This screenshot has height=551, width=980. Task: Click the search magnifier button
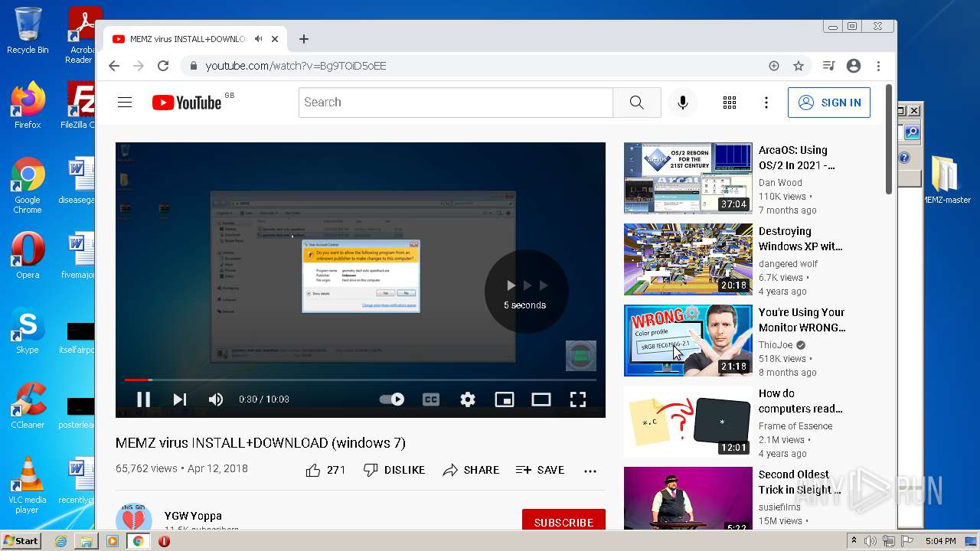637,103
